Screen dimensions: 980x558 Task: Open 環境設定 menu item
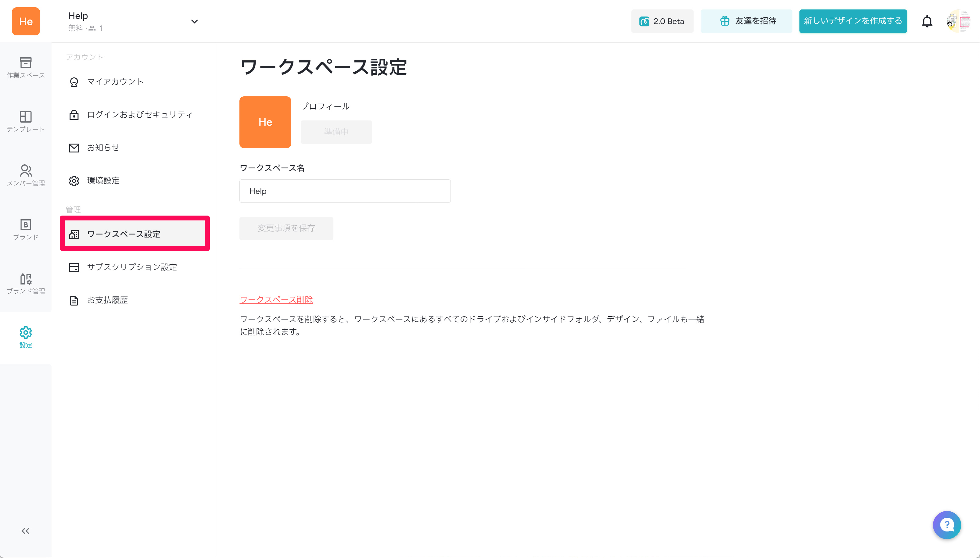[135, 181]
